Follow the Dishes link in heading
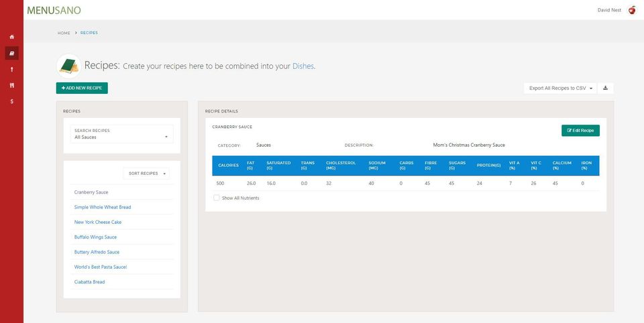 tap(303, 66)
